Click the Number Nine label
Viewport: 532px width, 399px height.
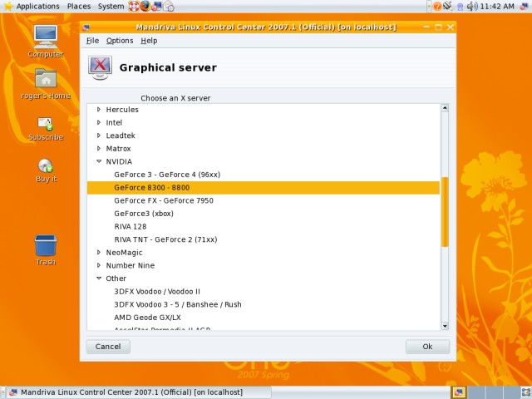point(131,265)
